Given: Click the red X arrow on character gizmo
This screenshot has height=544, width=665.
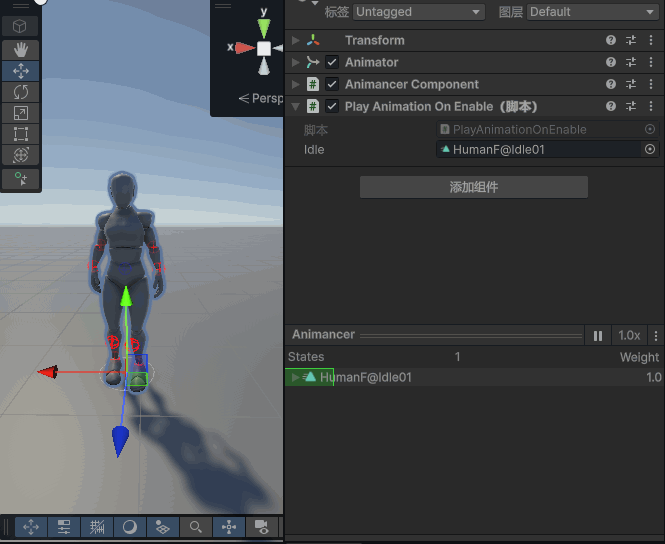Looking at the screenshot, I should (x=48, y=372).
